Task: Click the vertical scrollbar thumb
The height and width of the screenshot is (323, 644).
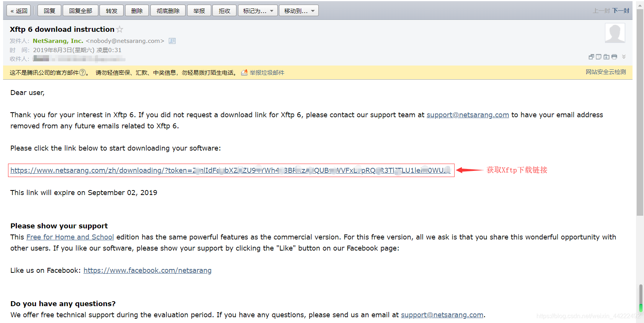Action: click(x=640, y=112)
